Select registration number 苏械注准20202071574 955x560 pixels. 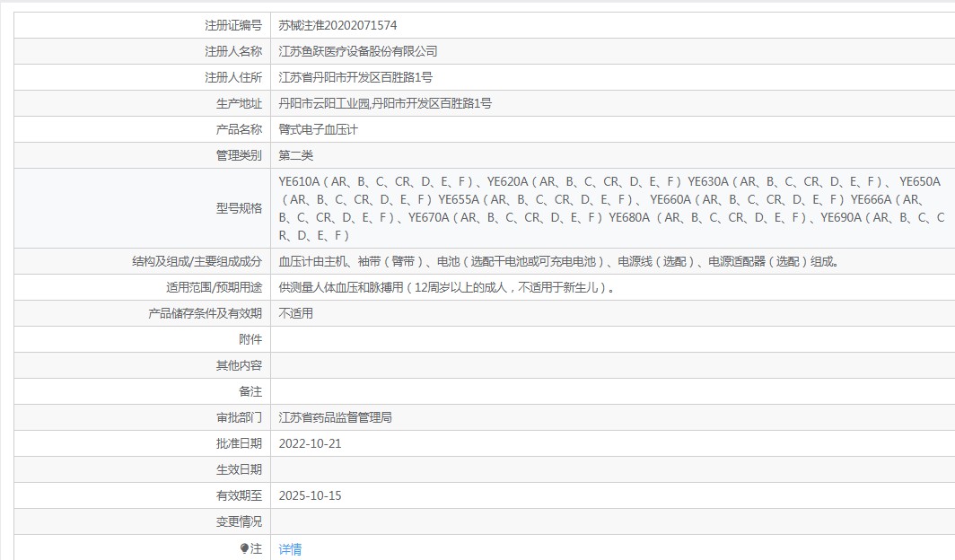coord(337,25)
